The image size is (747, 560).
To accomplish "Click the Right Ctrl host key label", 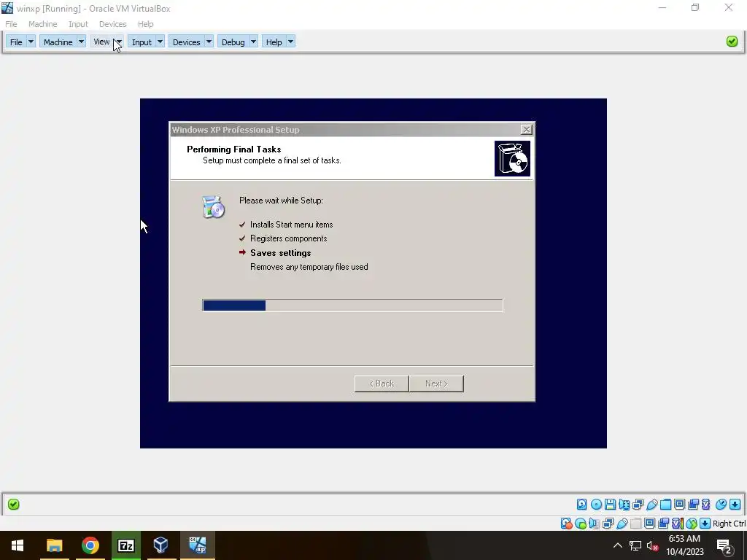I will point(729,524).
